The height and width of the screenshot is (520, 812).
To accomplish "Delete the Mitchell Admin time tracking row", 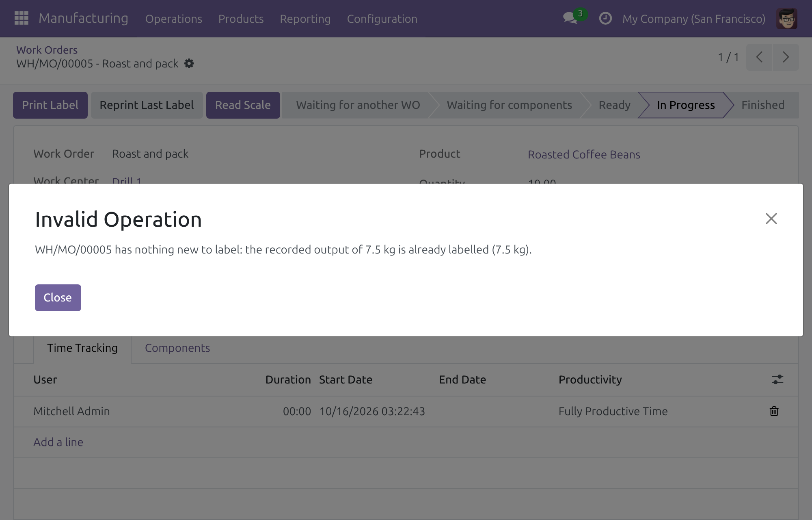I will coord(774,411).
